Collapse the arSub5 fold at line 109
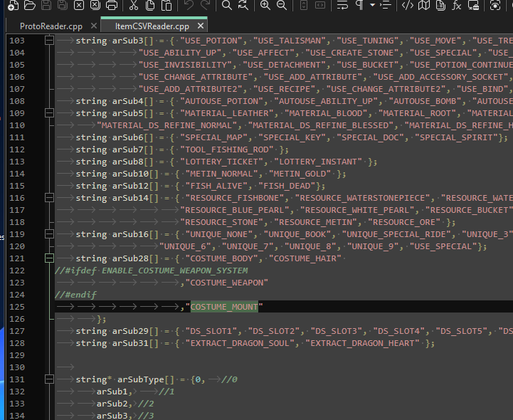 point(49,113)
